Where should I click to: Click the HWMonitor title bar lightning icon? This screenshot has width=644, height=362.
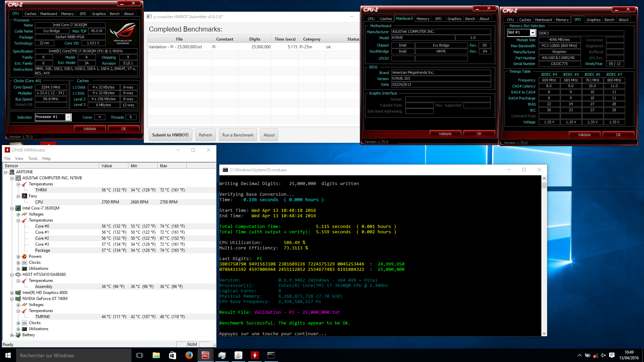click(x=7, y=150)
